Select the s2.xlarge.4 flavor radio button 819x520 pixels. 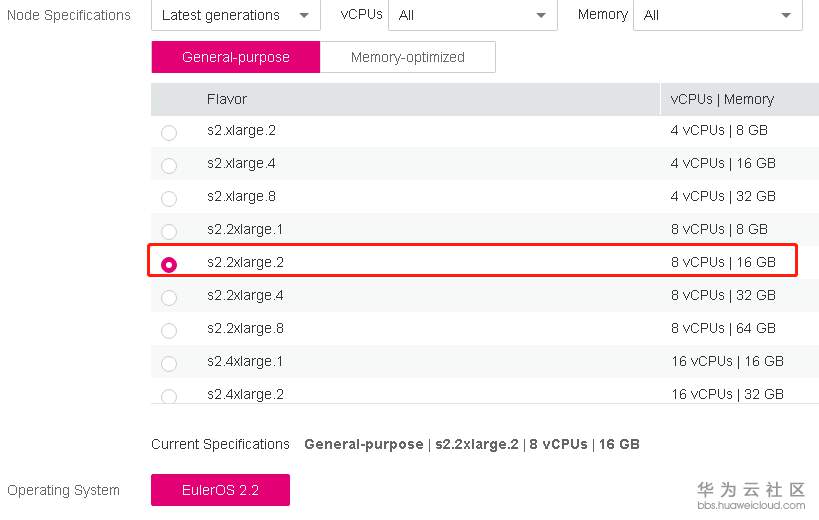[x=168, y=166]
